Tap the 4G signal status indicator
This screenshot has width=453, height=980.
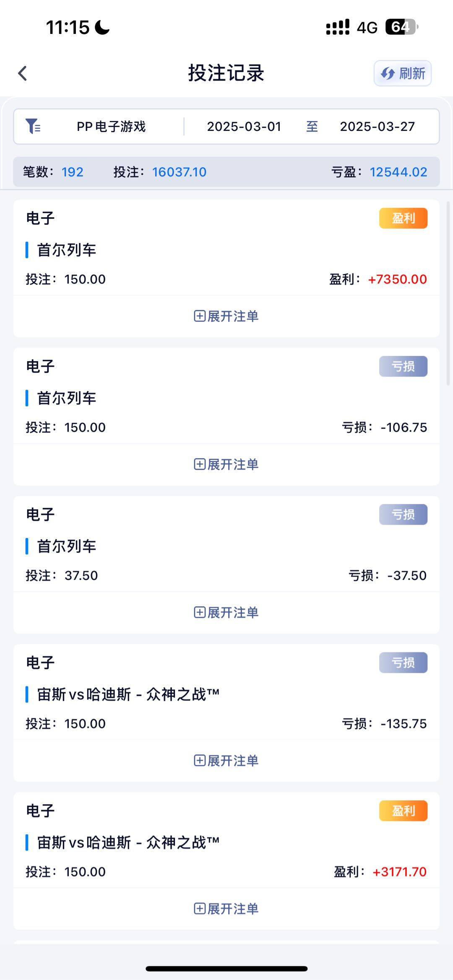click(x=367, y=28)
